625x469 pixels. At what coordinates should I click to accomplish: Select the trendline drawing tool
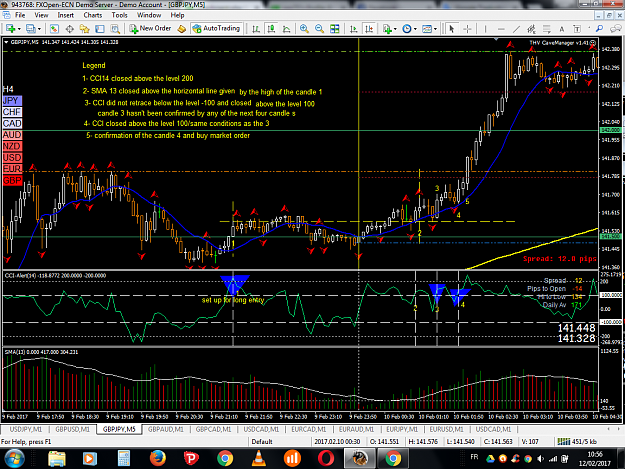click(516, 29)
